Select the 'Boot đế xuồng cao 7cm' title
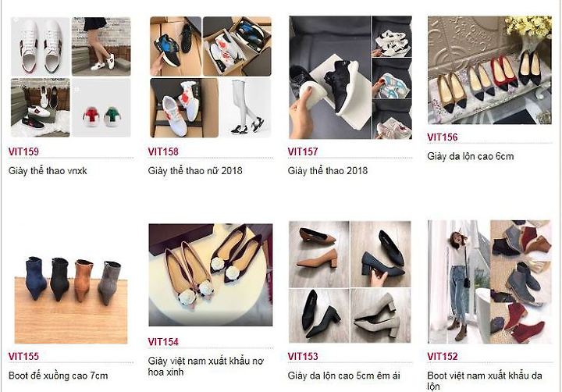Screen dimensions: 562x392 point(58,376)
